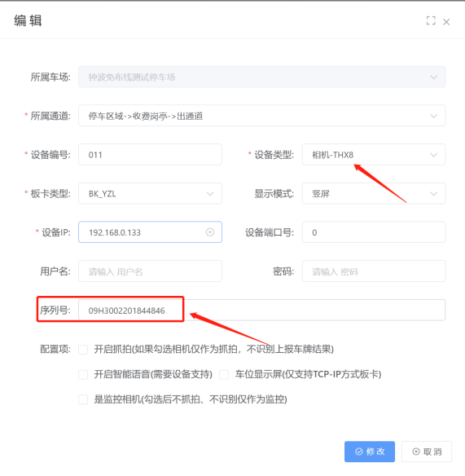Click the 用户名 input field
Viewport: 465px width, 476px height.
tap(150, 271)
